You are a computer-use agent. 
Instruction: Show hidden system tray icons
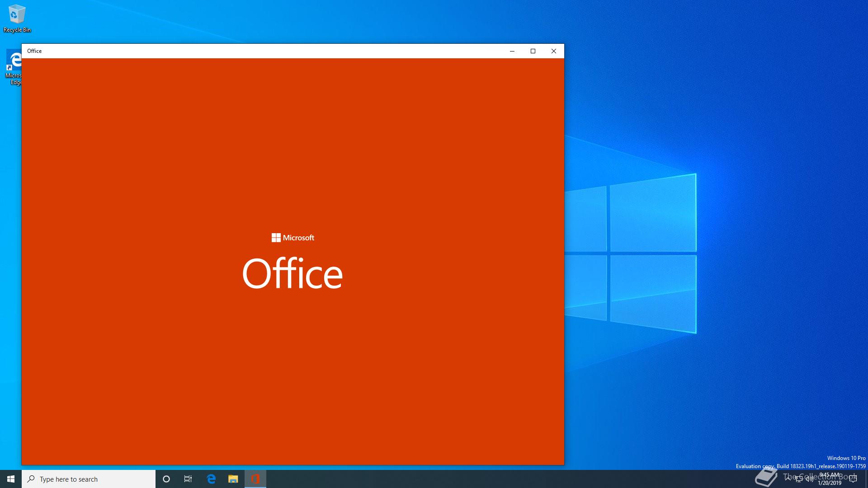pyautogui.click(x=788, y=479)
